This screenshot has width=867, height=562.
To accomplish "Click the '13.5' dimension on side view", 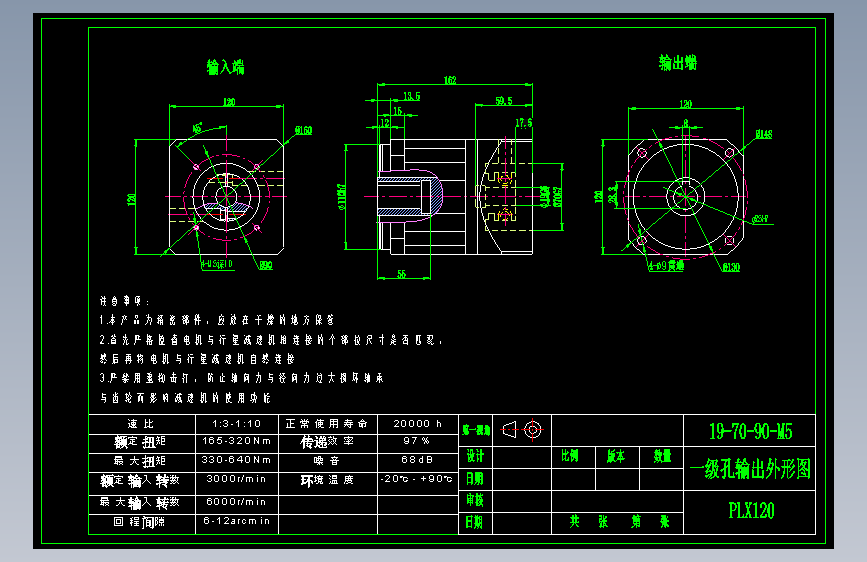I will pos(411,96).
